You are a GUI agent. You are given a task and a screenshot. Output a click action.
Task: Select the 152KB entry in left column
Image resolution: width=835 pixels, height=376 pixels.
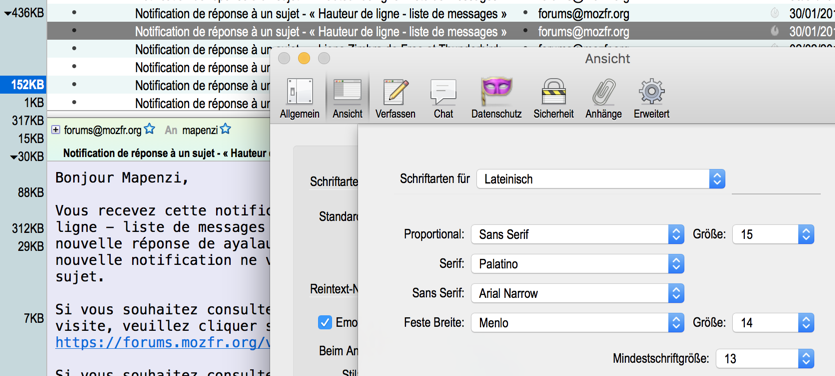click(x=23, y=85)
